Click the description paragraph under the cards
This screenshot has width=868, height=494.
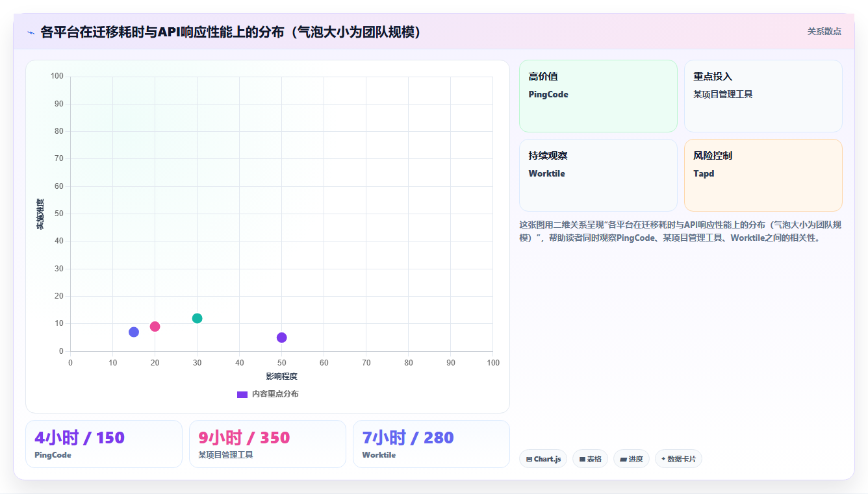tap(680, 231)
